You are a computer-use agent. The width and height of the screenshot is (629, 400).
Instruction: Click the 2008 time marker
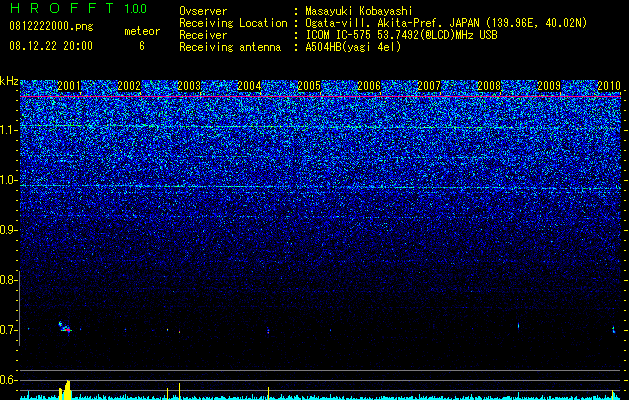pyautogui.click(x=489, y=85)
